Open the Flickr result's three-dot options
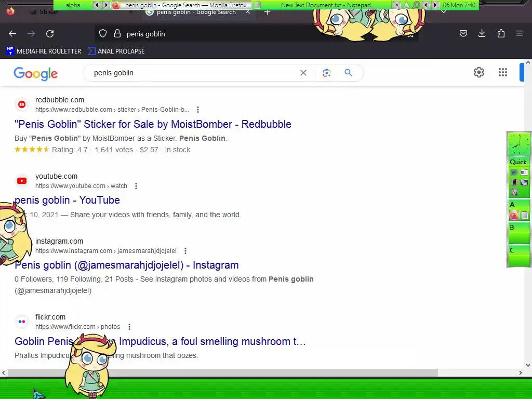Screen dimensions: 532x399 click(x=129, y=327)
